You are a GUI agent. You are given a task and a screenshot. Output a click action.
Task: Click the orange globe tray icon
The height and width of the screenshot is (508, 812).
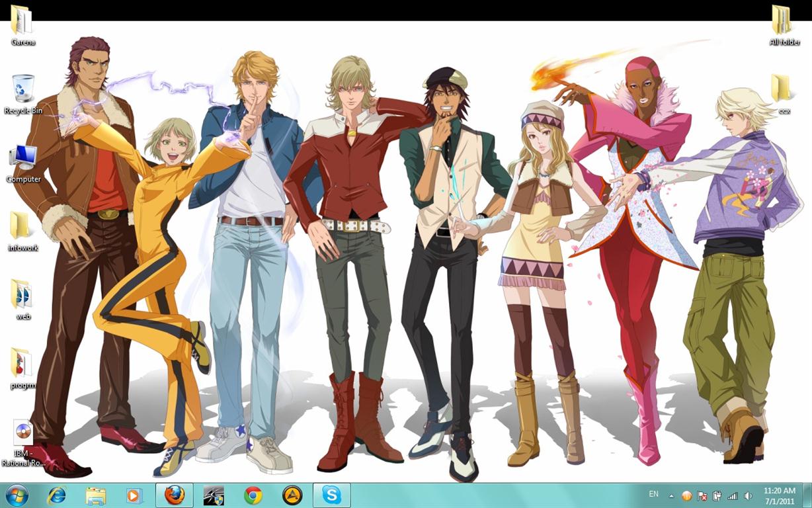click(x=687, y=495)
